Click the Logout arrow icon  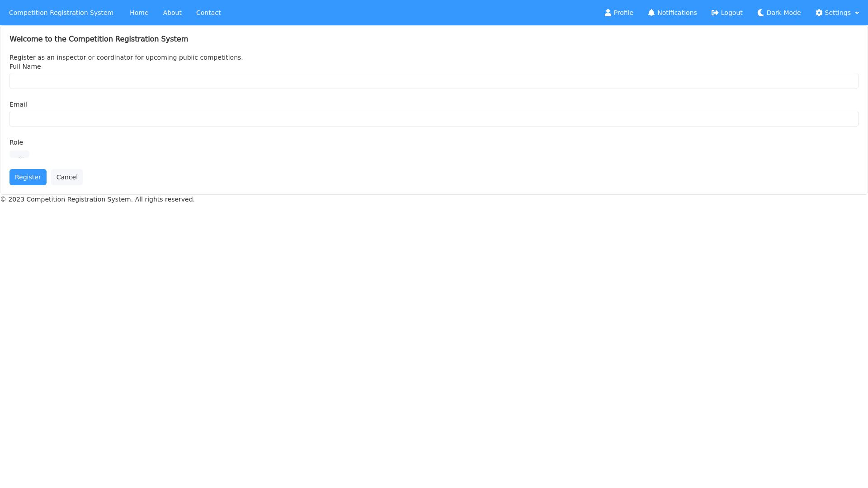[715, 13]
